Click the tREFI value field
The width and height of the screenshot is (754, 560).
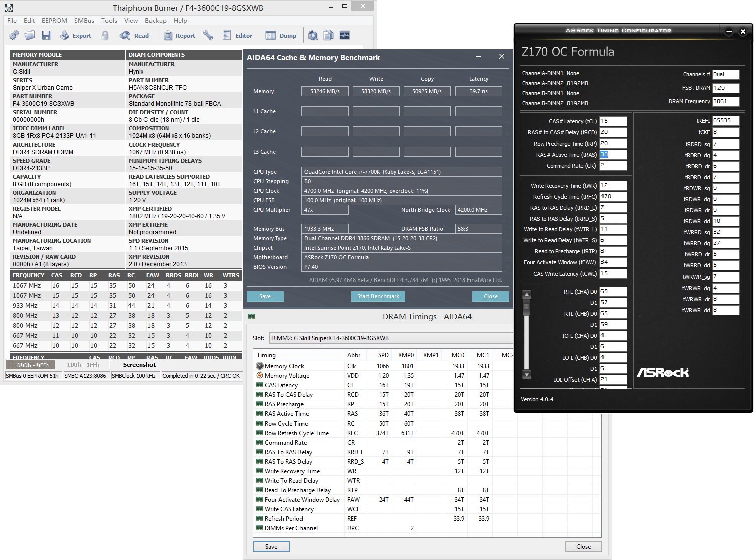tap(726, 120)
